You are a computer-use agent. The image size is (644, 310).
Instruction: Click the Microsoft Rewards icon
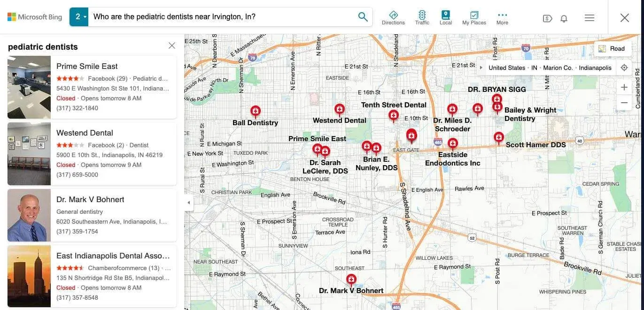click(547, 18)
